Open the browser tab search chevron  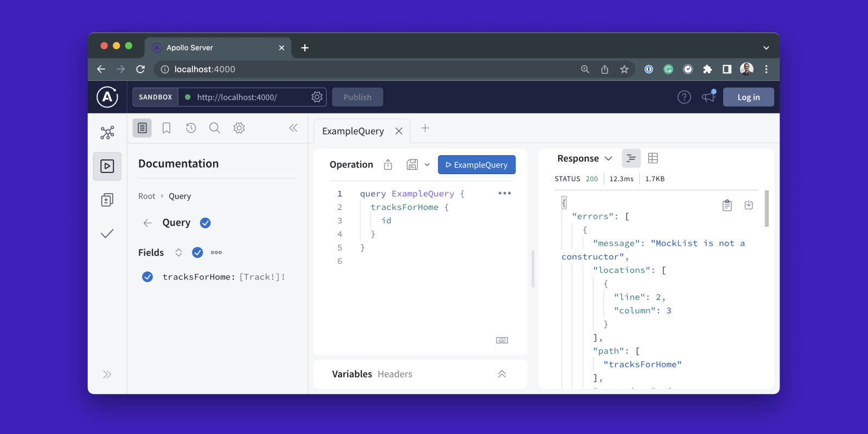(766, 48)
